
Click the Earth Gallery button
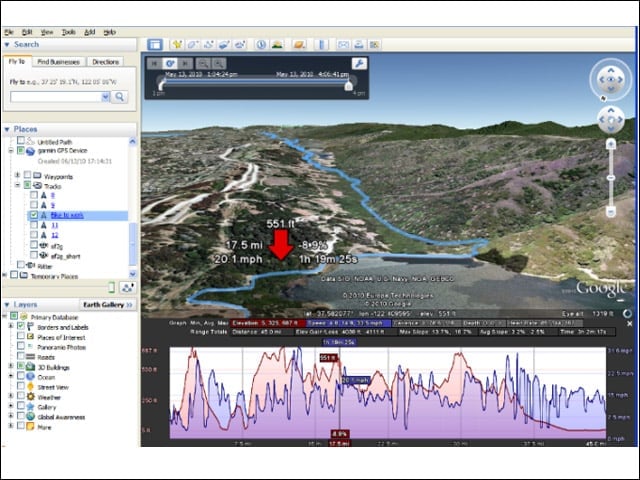pos(108,305)
